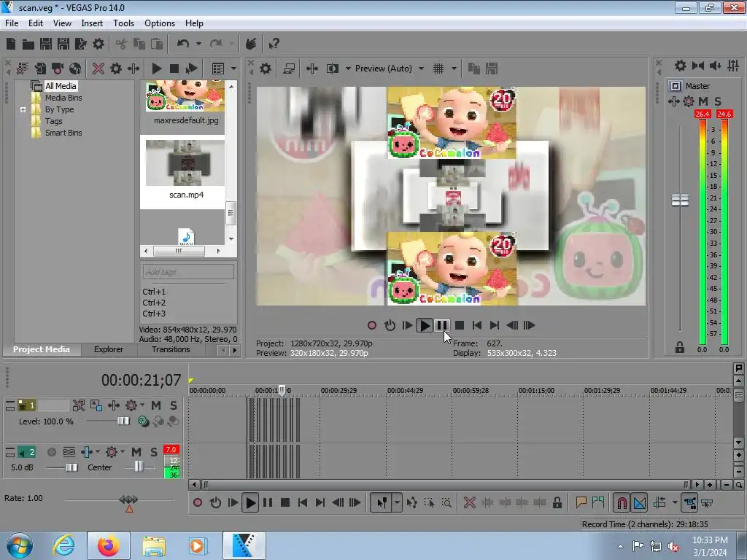Save the project using the floppy icon
The width and height of the screenshot is (747, 560).
click(46, 44)
